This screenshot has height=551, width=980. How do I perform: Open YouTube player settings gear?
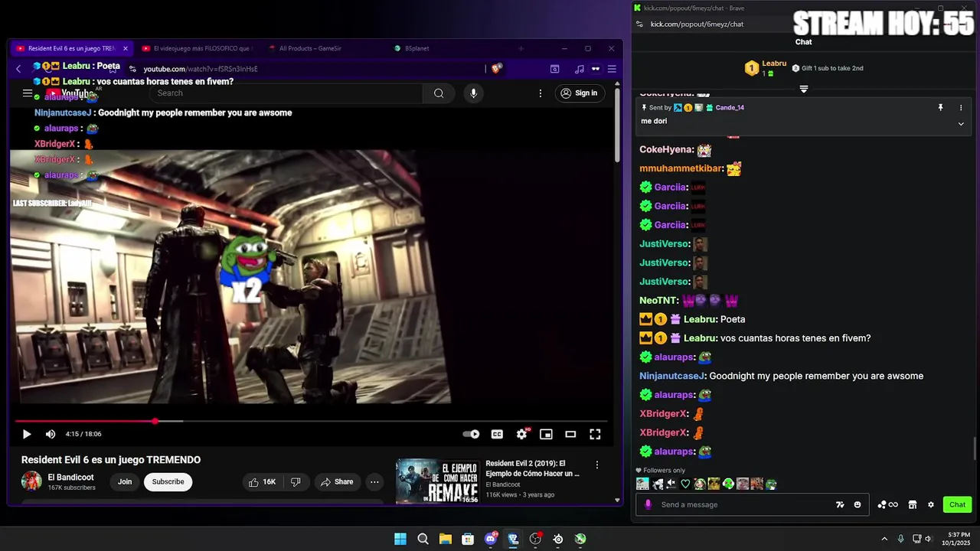coord(521,434)
